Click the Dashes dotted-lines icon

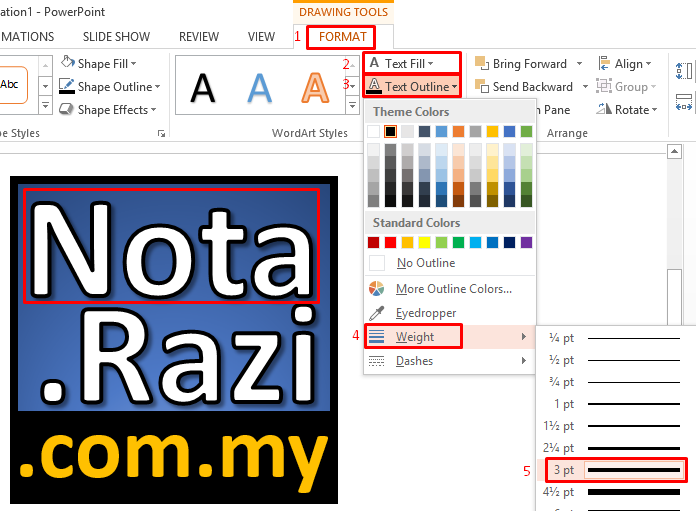tap(376, 361)
